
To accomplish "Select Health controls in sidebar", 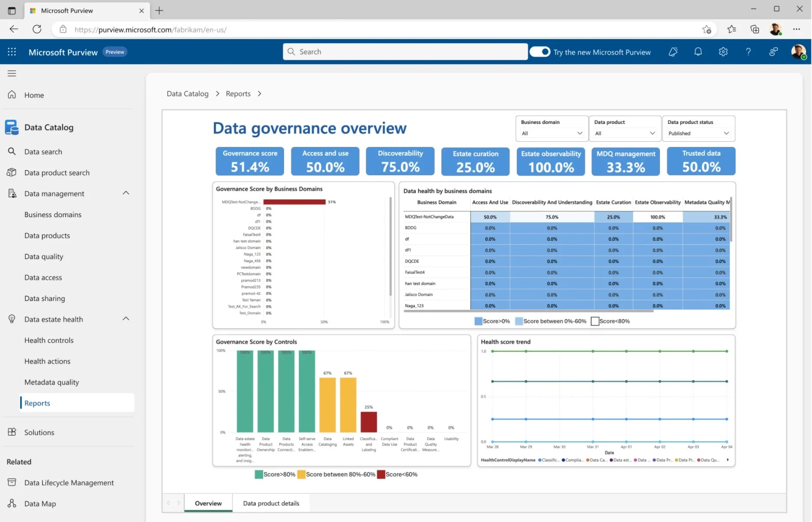I will coord(49,340).
